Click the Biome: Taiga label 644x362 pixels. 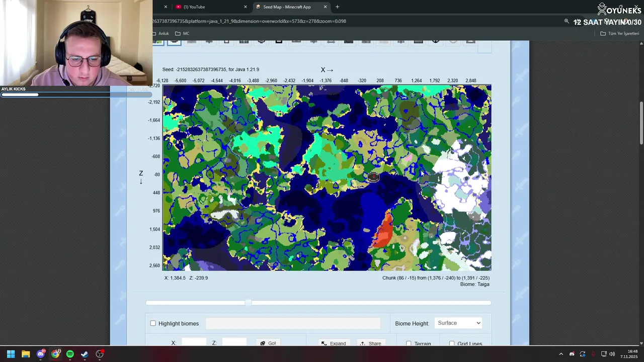[474, 284]
